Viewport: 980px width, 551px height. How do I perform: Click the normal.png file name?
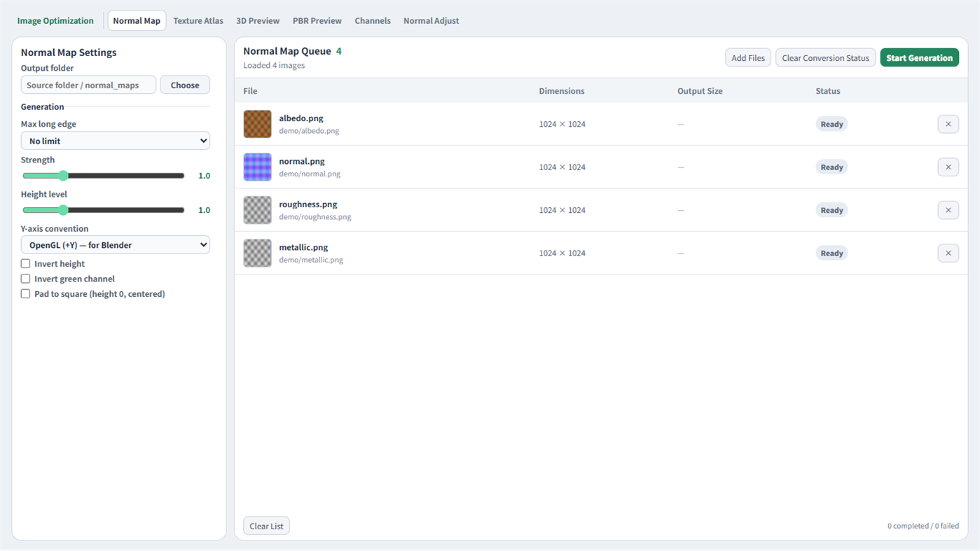click(x=302, y=161)
